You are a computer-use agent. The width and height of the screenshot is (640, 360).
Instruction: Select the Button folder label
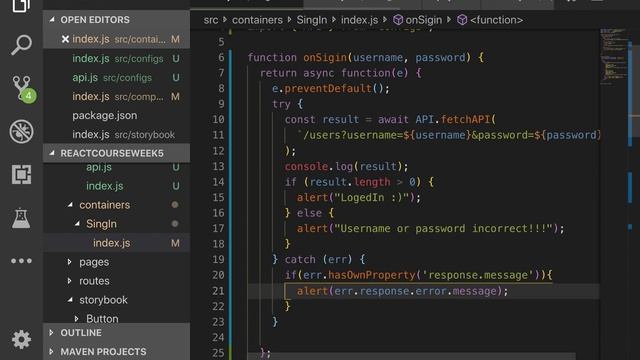click(x=102, y=319)
